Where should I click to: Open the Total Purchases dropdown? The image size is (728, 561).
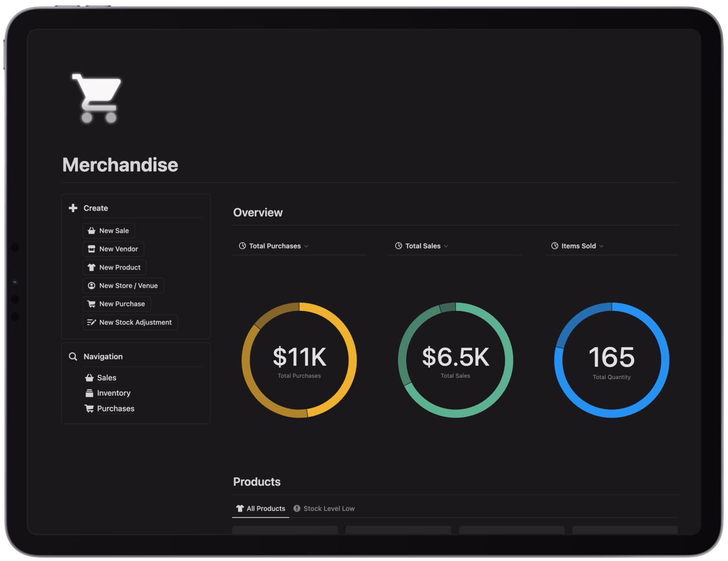(307, 246)
